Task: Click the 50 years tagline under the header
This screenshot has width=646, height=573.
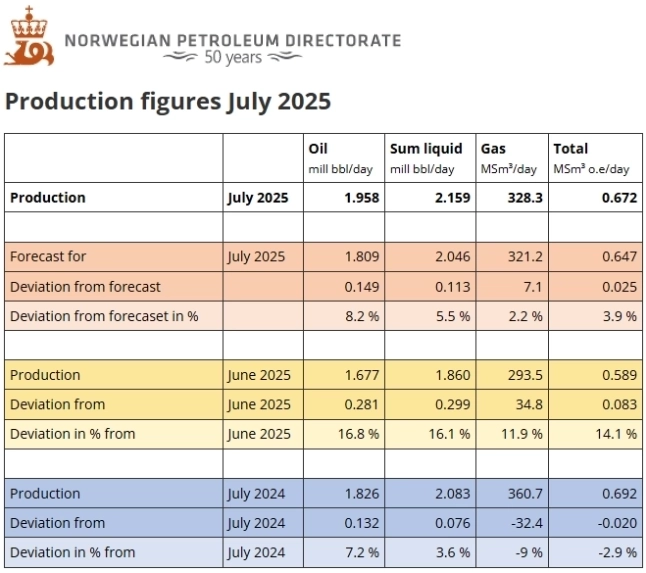Action: (232, 58)
